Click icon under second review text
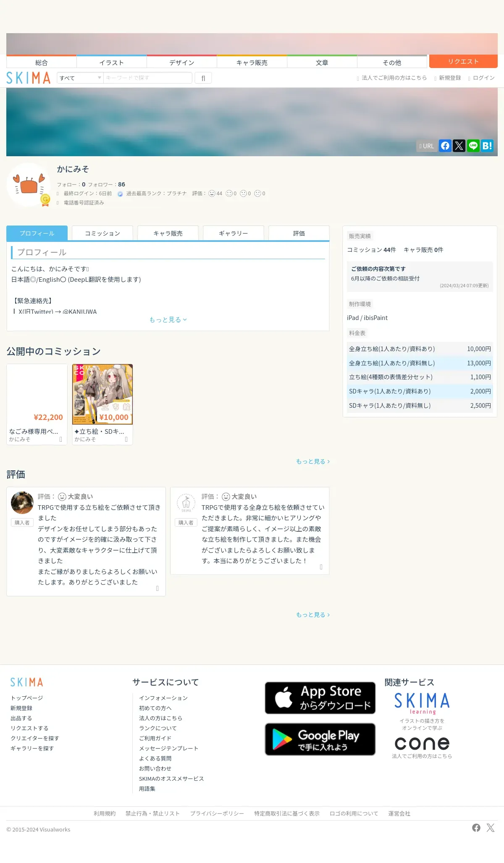Image resolution: width=504 pixels, height=863 pixels. [321, 567]
